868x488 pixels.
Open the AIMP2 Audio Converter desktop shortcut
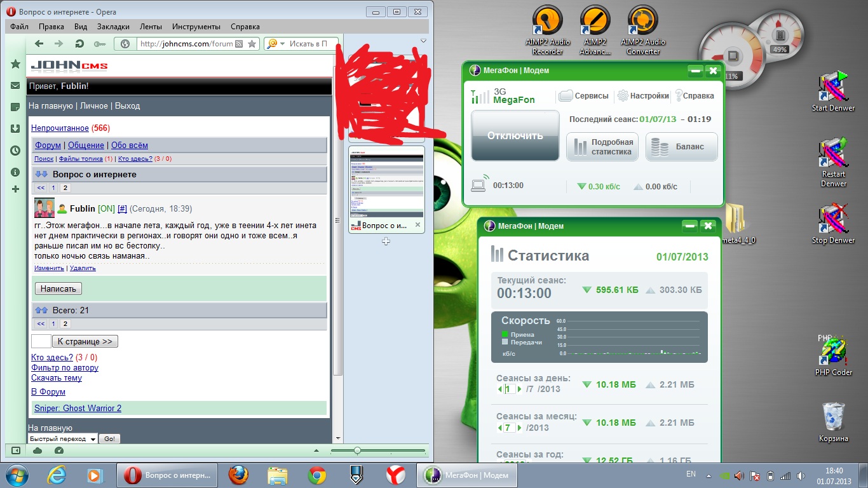(642, 30)
